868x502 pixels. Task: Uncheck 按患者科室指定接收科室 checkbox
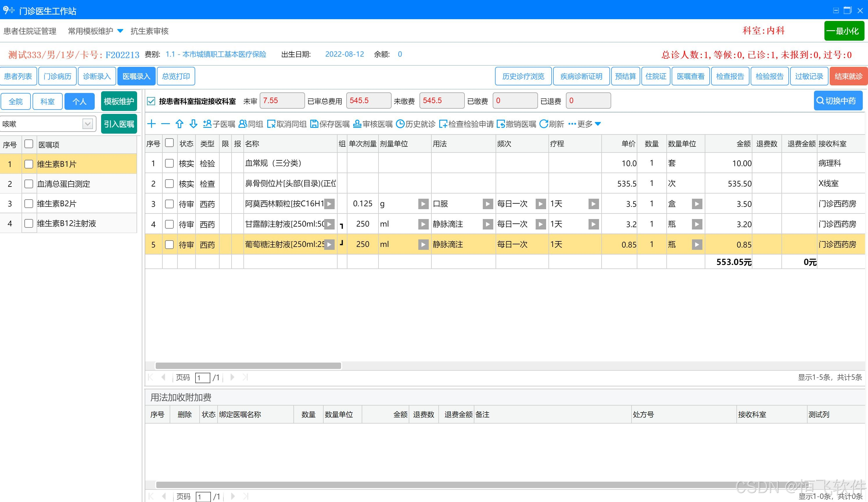tap(151, 101)
